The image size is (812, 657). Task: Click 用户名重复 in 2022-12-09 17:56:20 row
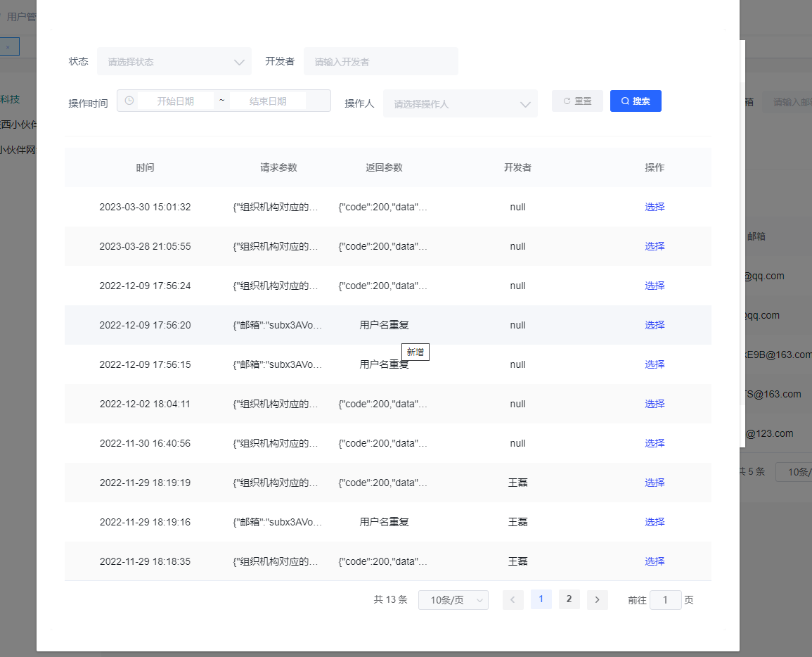pos(385,325)
